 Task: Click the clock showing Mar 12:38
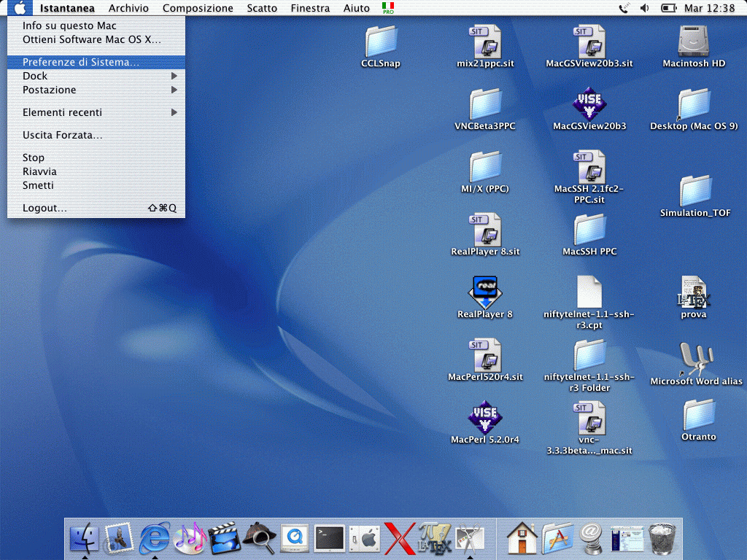click(x=709, y=8)
